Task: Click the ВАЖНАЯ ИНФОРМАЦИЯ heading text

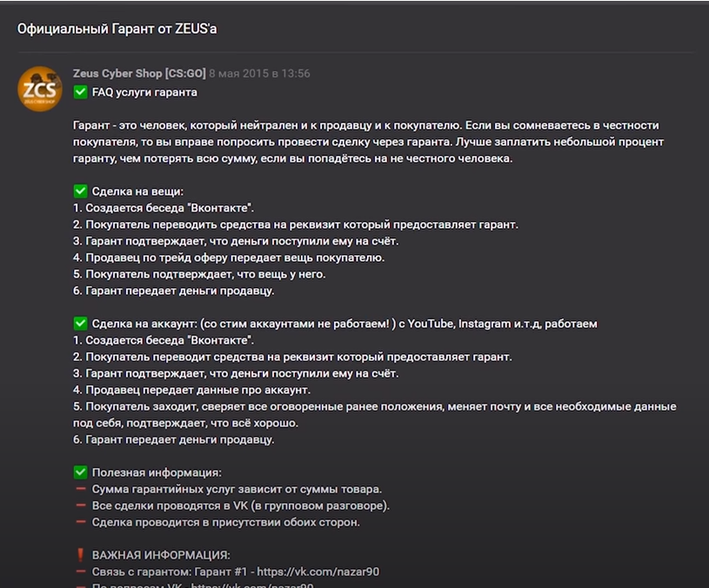Action: [161, 555]
